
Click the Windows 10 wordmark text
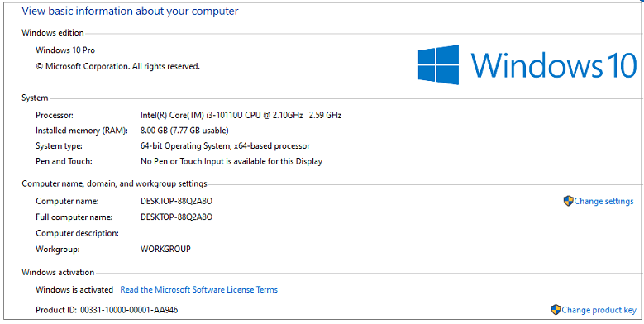[x=553, y=65]
